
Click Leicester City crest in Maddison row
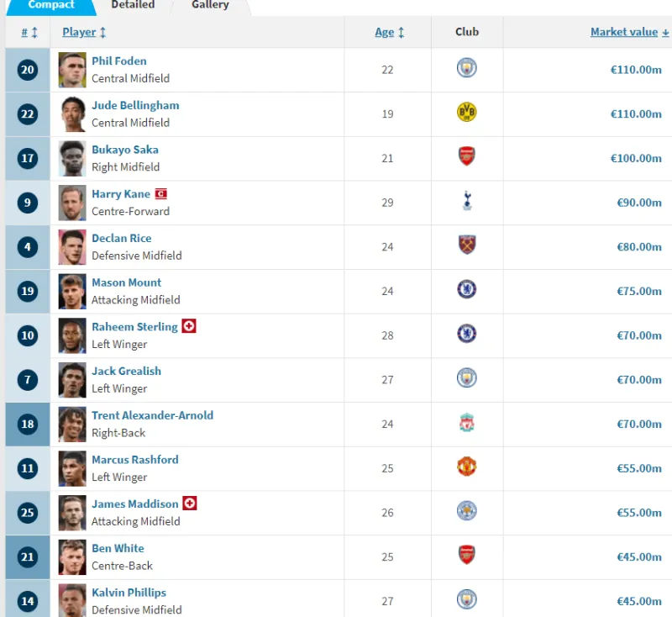click(467, 511)
